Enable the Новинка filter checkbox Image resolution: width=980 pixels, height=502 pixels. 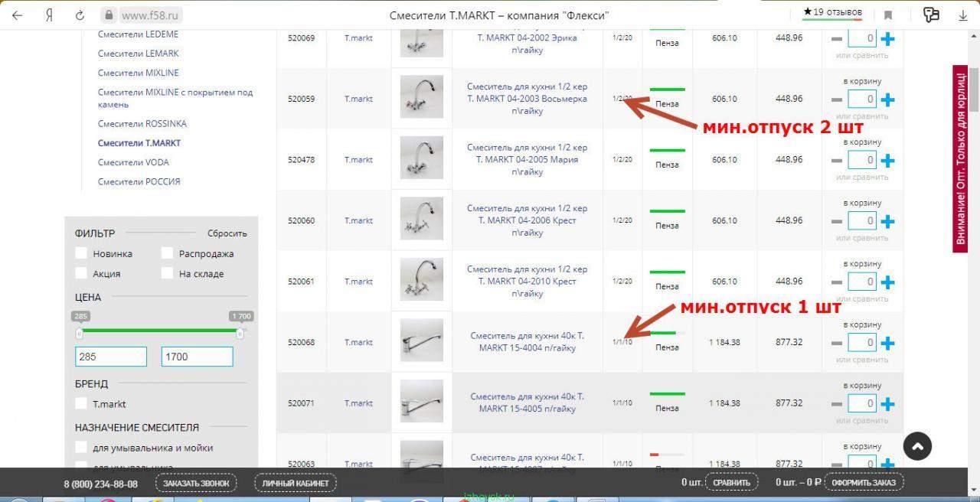[x=81, y=253]
